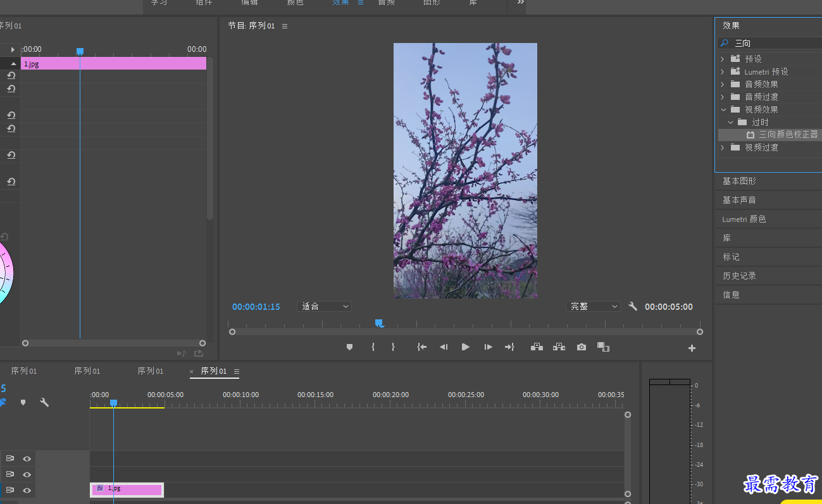Toggle sync lock on the topmost video track
This screenshot has height=504, width=822.
click(10, 458)
